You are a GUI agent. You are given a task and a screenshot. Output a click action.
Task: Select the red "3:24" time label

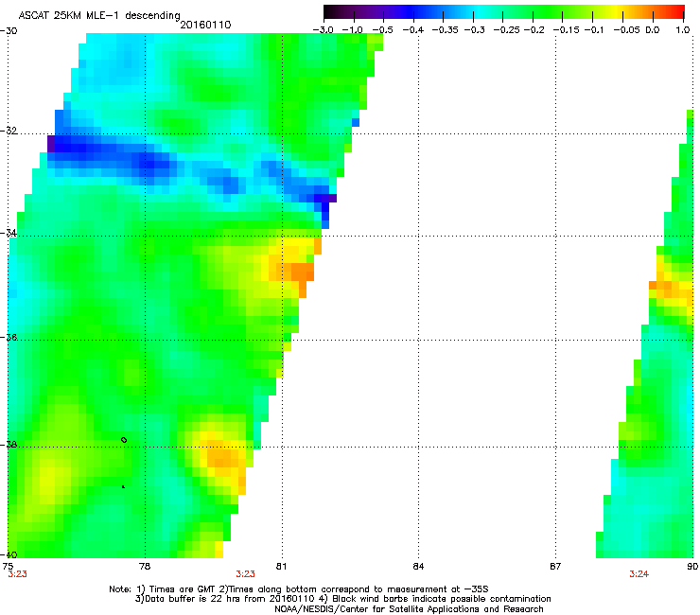[x=639, y=574]
